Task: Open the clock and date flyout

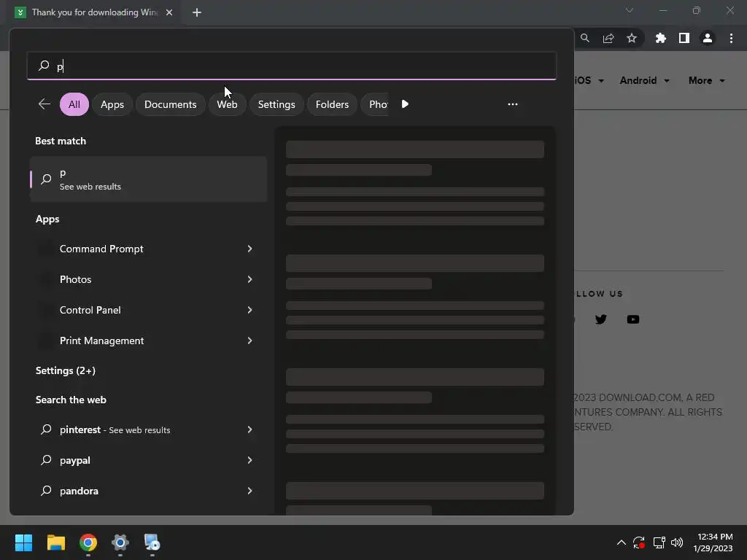Action: click(x=713, y=542)
